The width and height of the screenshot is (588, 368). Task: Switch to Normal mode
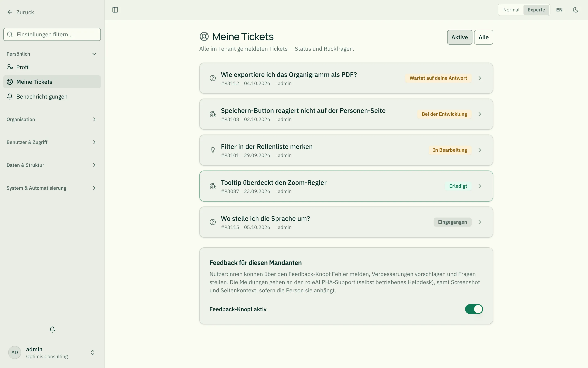click(511, 10)
